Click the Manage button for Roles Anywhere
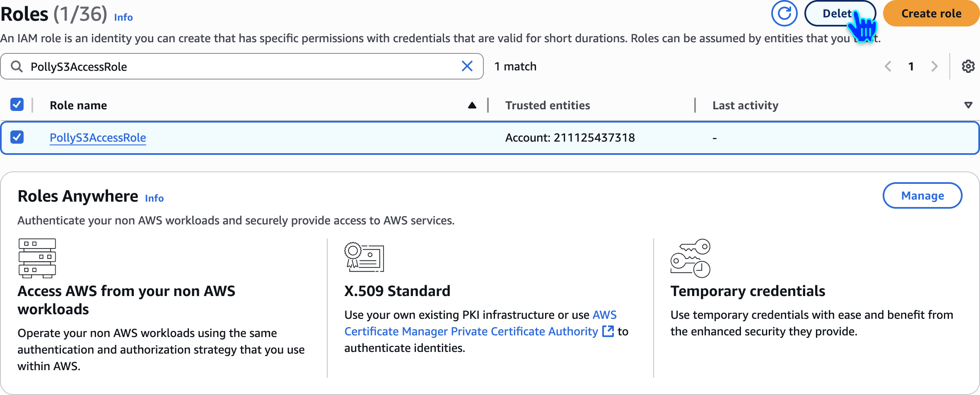980x395 pixels. click(x=922, y=195)
